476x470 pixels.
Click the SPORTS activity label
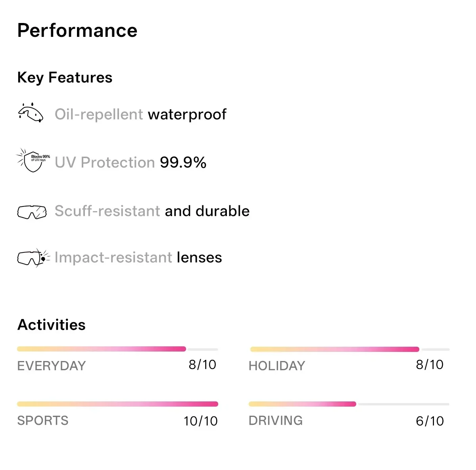[x=43, y=420]
